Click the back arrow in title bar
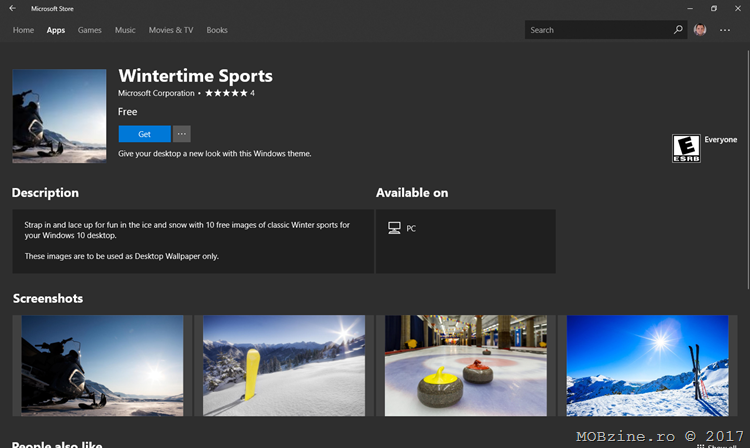 point(12,8)
